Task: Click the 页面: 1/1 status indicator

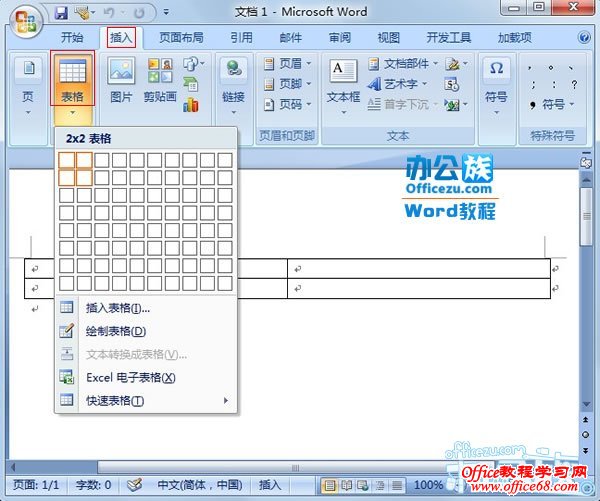Action: pos(36,485)
